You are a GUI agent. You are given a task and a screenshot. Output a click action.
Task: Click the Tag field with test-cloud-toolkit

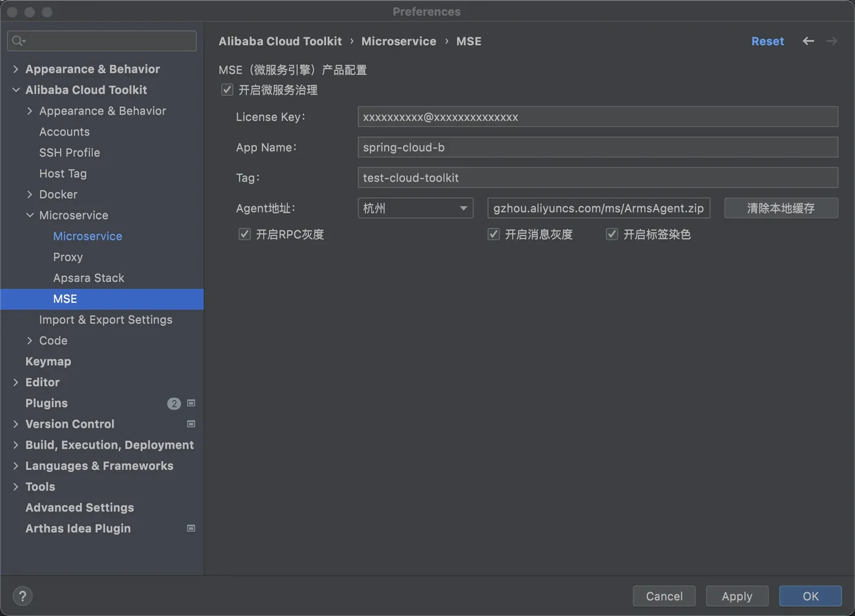coord(598,178)
